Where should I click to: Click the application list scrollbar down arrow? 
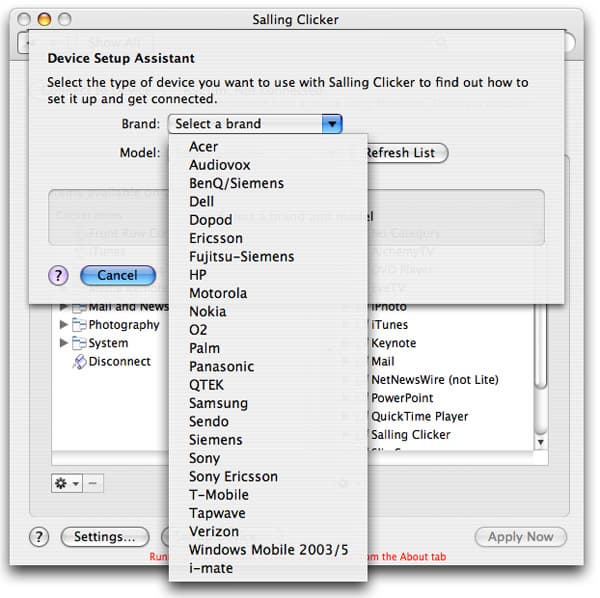click(x=540, y=443)
